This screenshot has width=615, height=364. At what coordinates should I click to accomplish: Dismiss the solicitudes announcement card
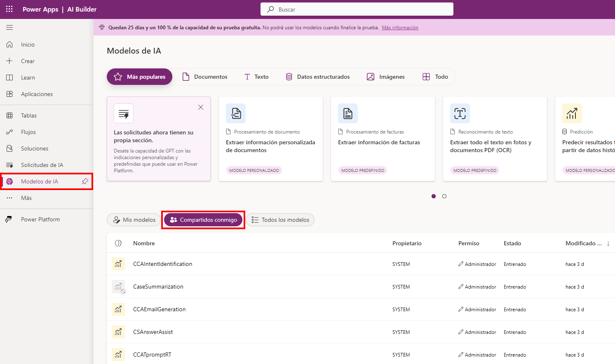coord(201,107)
